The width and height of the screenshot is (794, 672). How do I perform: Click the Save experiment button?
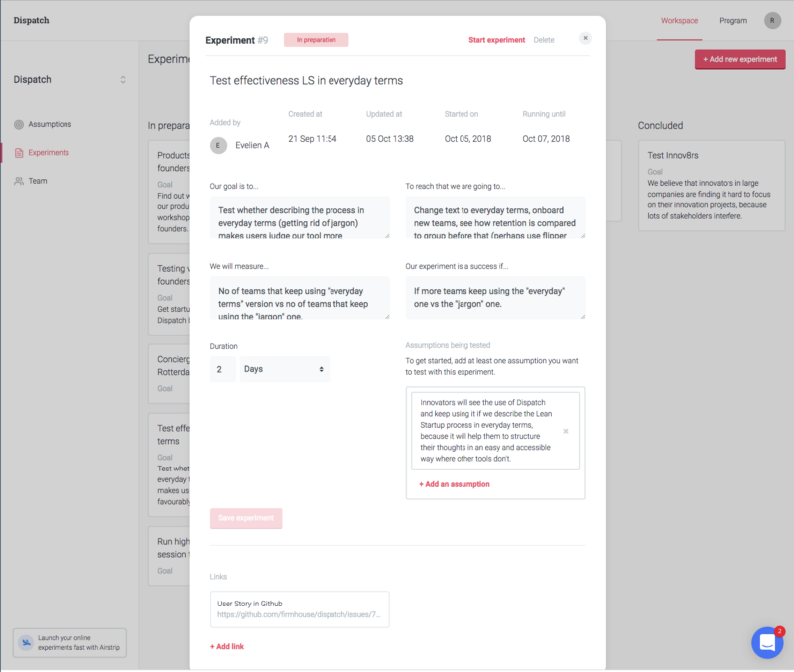246,518
